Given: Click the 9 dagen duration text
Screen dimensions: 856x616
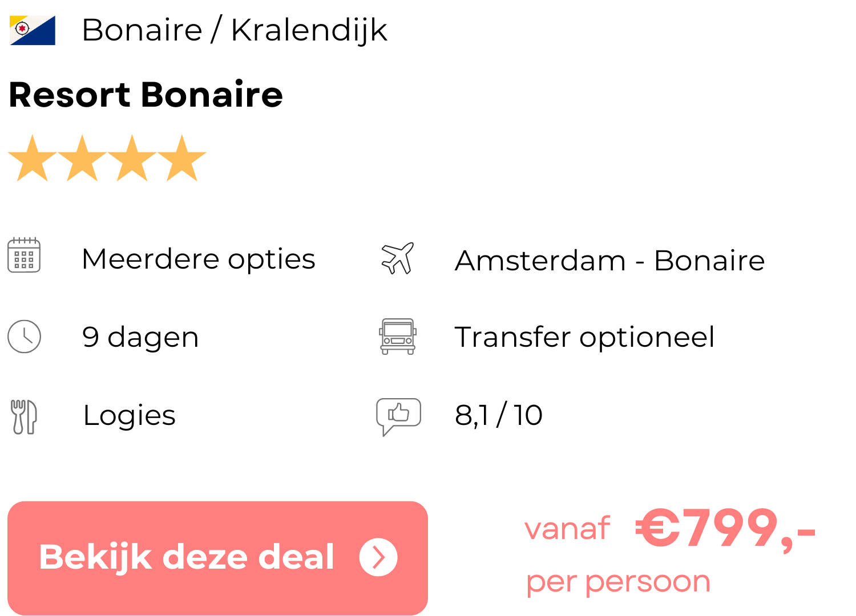Looking at the screenshot, I should [x=140, y=337].
